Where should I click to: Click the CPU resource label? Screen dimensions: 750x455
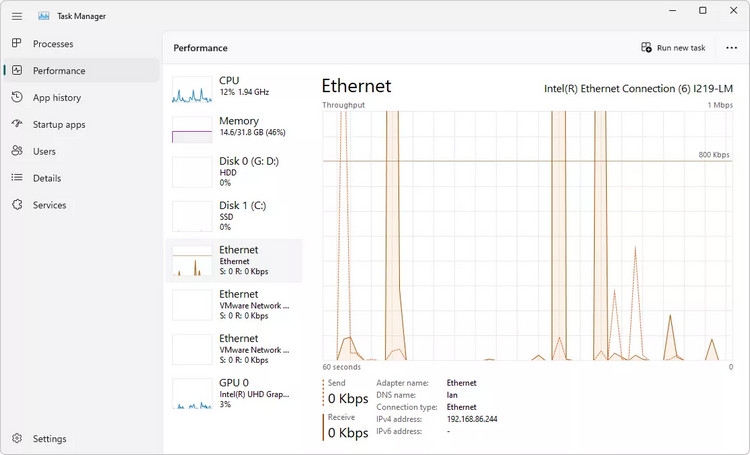point(229,80)
